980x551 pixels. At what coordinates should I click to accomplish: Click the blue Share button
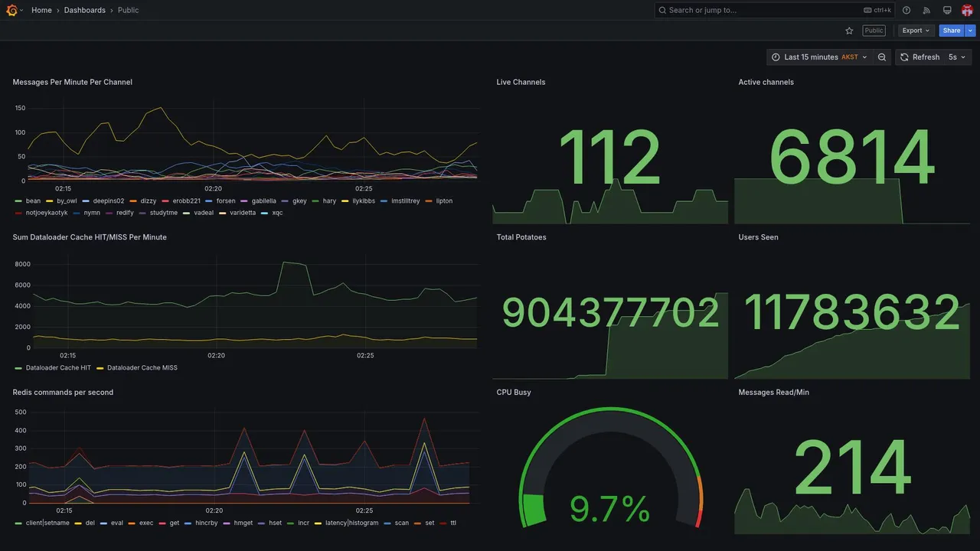952,31
